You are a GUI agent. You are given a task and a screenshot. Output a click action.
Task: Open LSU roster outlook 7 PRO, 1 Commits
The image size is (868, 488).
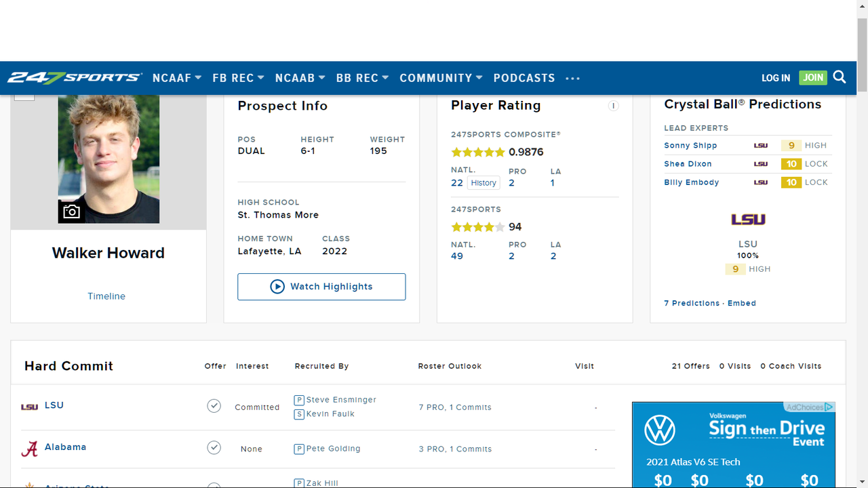click(455, 407)
